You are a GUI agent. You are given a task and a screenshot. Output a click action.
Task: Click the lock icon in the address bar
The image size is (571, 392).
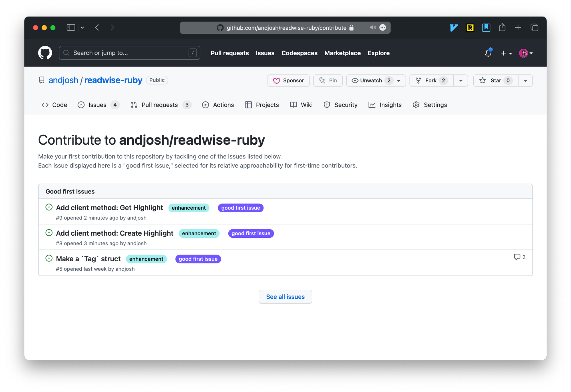[351, 28]
